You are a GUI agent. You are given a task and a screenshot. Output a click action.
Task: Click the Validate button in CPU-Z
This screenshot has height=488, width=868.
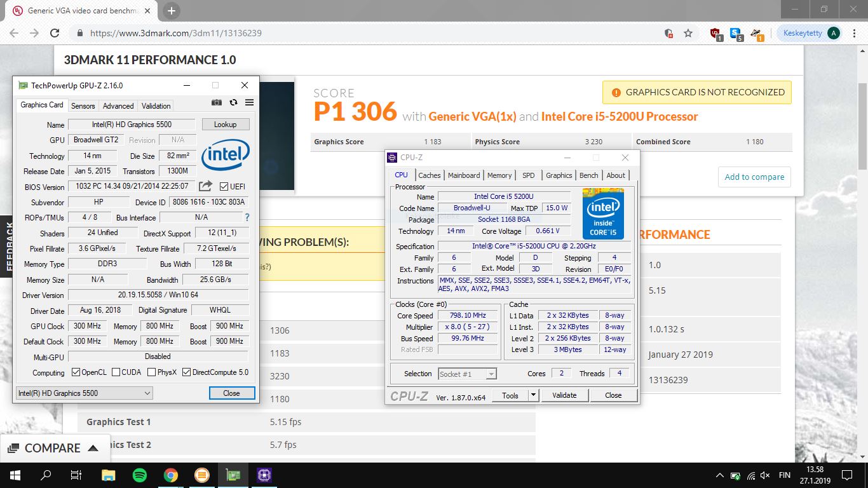click(x=564, y=395)
